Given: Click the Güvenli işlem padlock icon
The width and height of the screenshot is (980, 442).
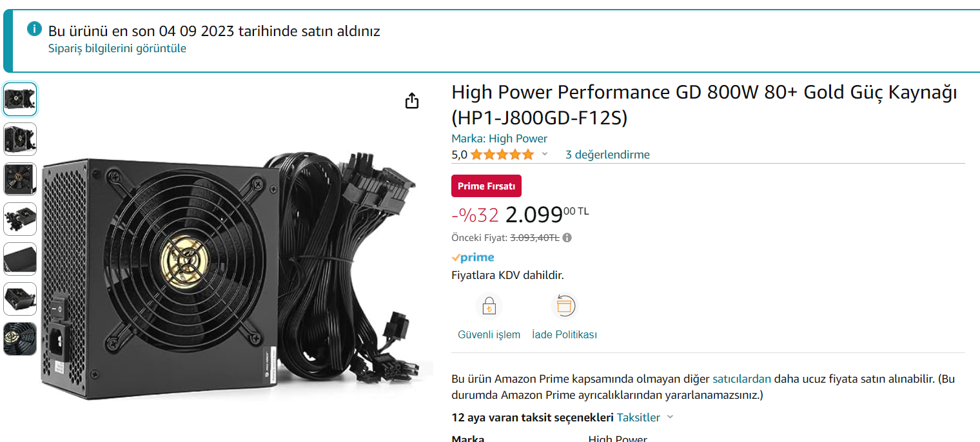Looking at the screenshot, I should click(489, 307).
